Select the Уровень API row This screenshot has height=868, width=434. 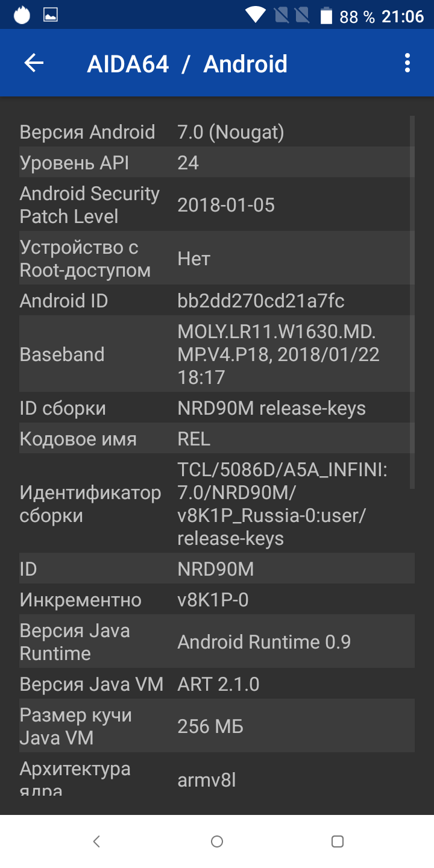217,162
